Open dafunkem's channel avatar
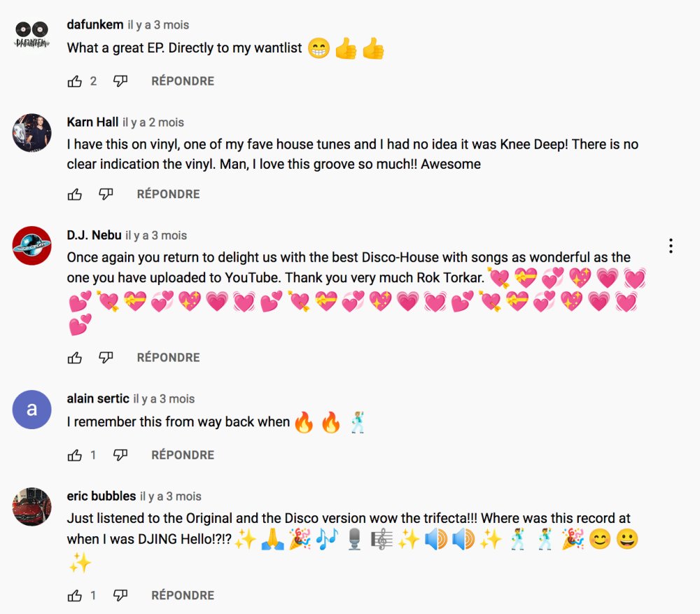The height and width of the screenshot is (614, 700). point(32,34)
